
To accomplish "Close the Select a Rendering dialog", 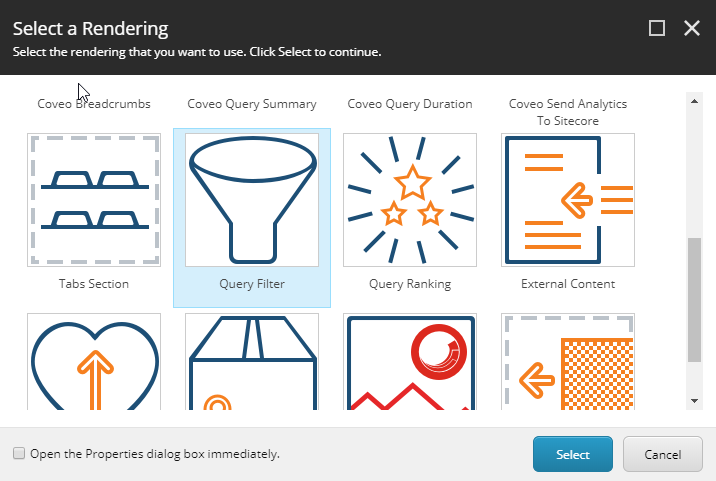I will [692, 28].
